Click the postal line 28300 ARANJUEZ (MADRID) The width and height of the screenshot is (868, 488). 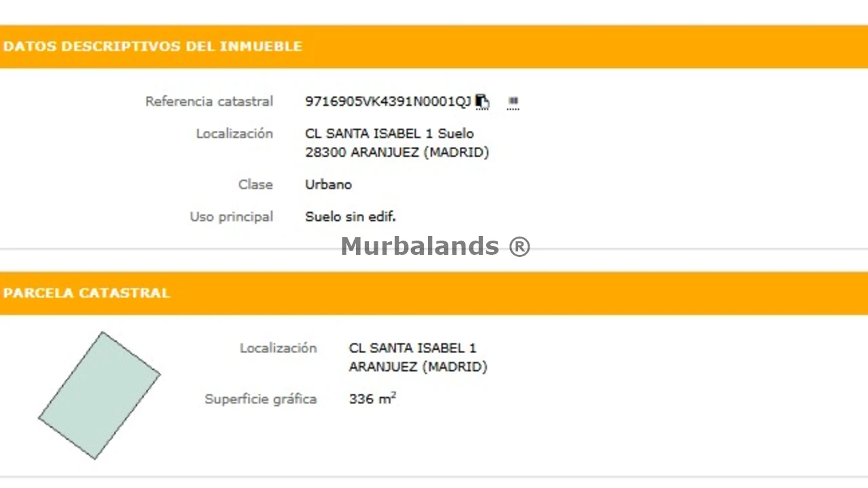[x=397, y=152]
